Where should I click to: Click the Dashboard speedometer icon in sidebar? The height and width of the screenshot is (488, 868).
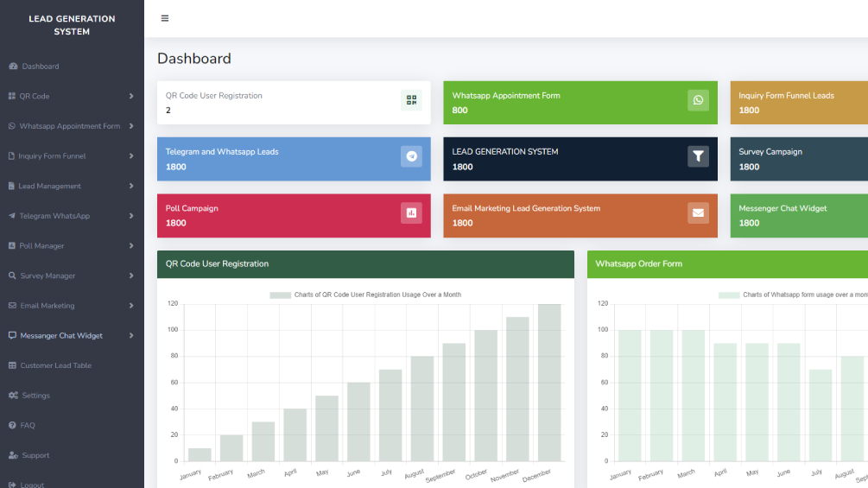click(x=13, y=67)
